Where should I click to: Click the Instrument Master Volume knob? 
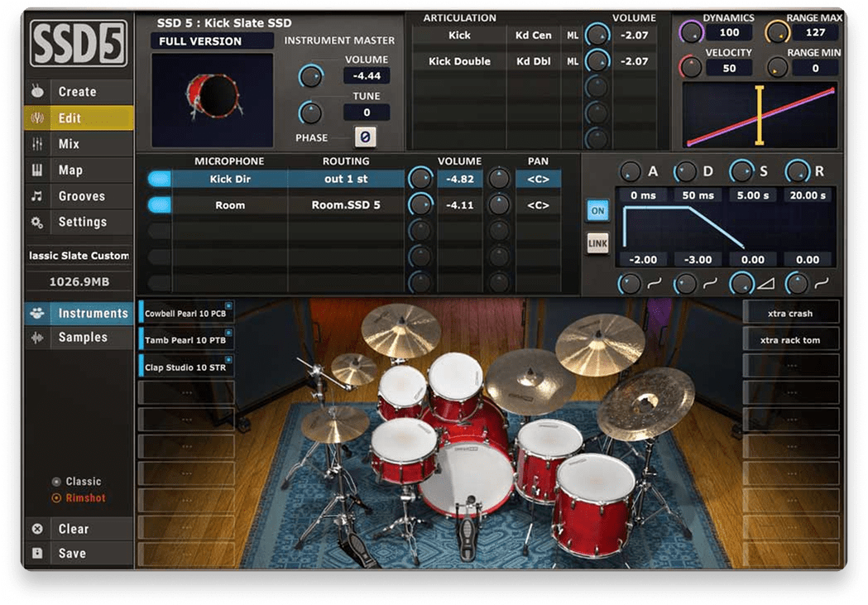(310, 76)
